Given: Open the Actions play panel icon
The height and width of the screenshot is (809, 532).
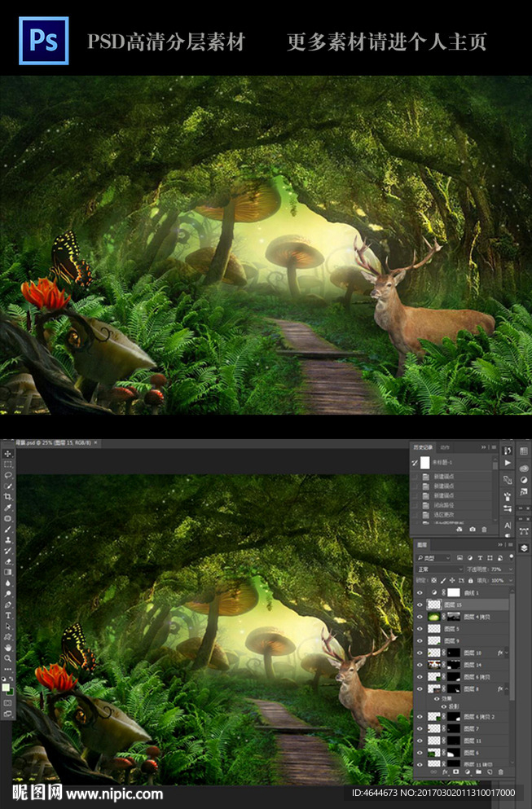Looking at the screenshot, I should [x=508, y=463].
